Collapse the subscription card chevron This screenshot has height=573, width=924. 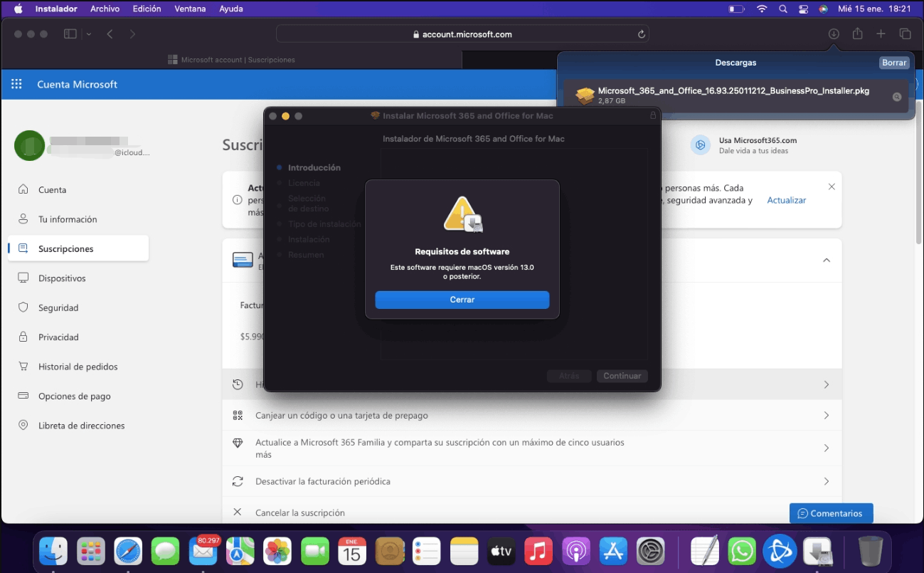[x=827, y=260]
